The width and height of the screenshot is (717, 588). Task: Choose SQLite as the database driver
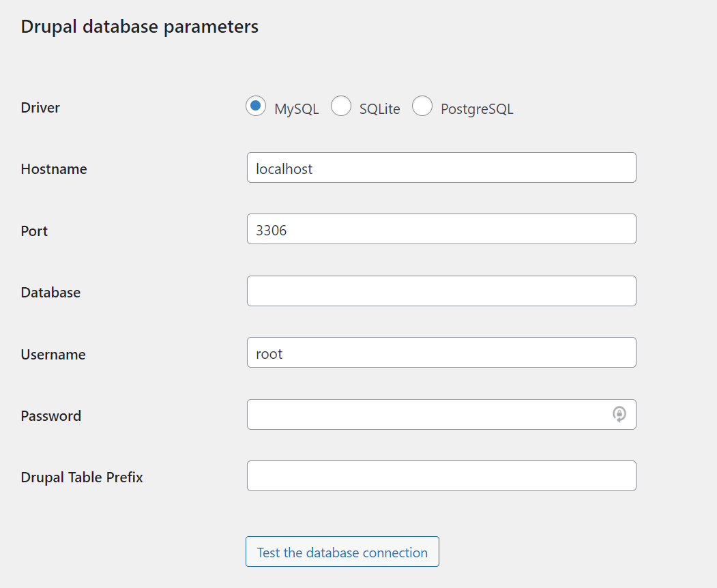(341, 106)
